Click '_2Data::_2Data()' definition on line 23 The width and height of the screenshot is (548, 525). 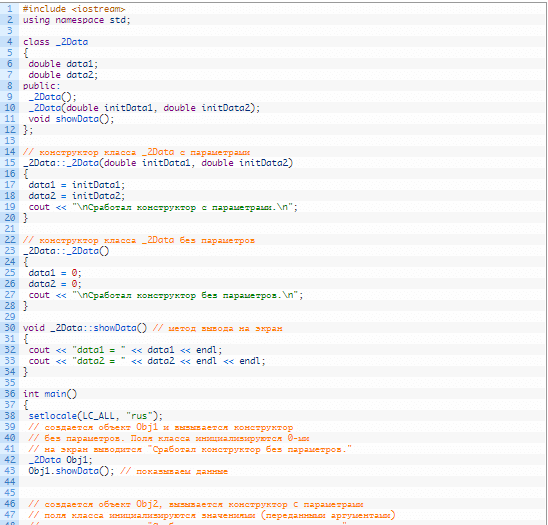[66, 251]
